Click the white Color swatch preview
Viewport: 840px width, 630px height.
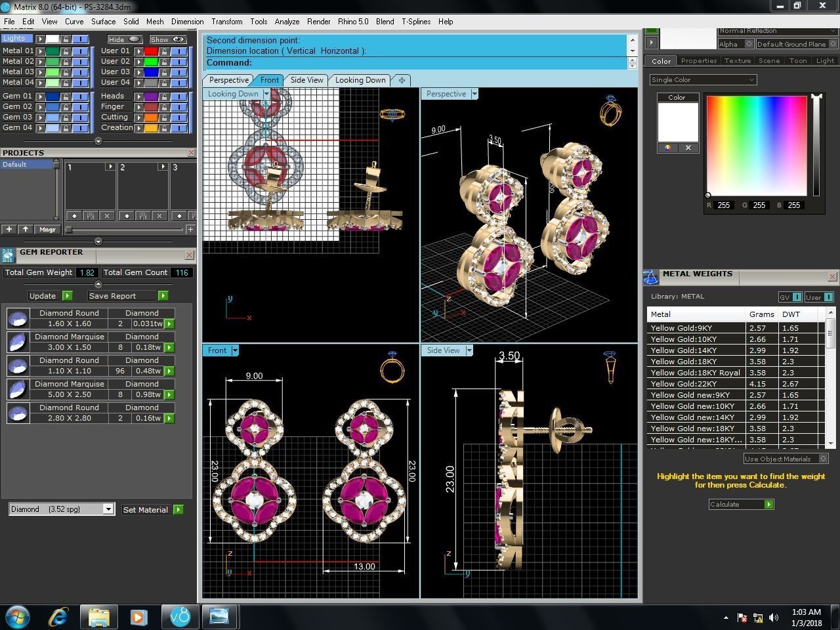click(x=678, y=123)
